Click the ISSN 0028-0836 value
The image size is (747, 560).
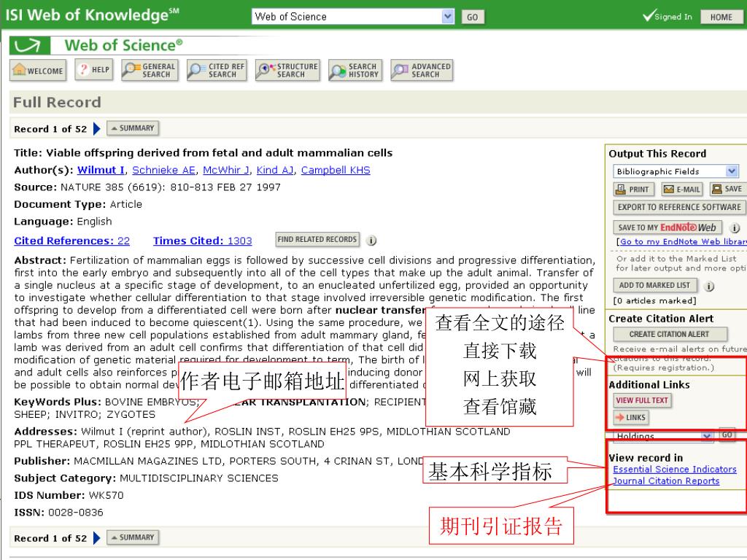pyautogui.click(x=76, y=513)
